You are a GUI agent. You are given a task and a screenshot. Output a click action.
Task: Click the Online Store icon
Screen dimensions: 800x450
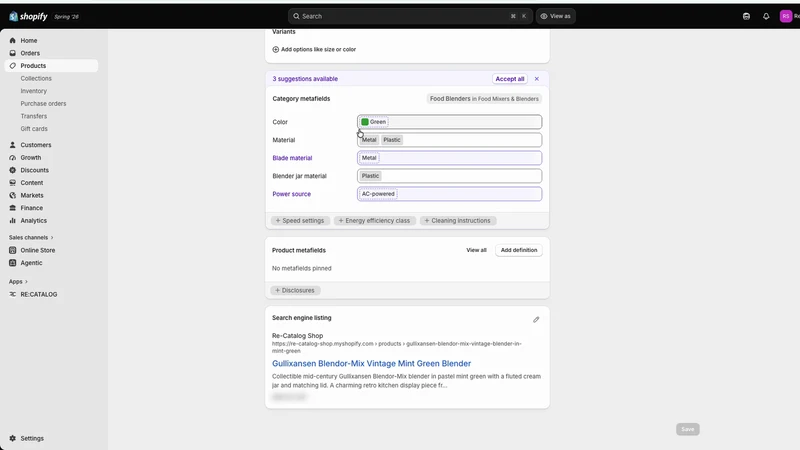pyautogui.click(x=13, y=251)
